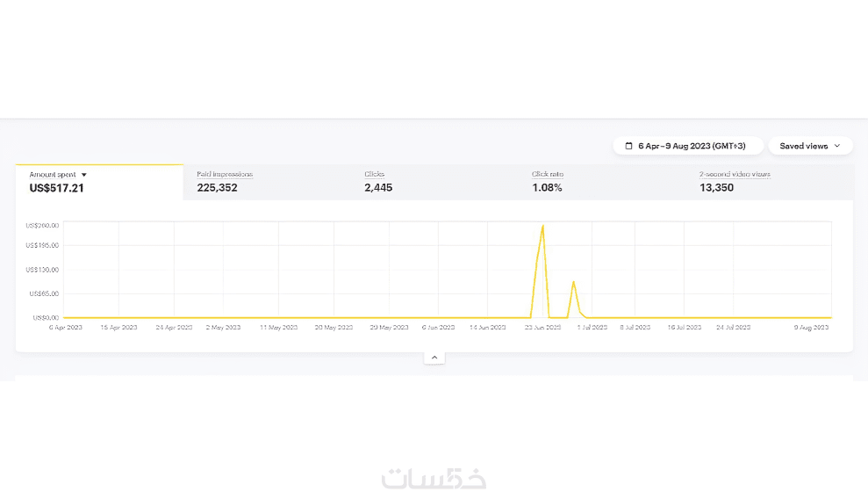The width and height of the screenshot is (868, 499).
Task: Click the 1.08% click rate value
Action: [547, 188]
